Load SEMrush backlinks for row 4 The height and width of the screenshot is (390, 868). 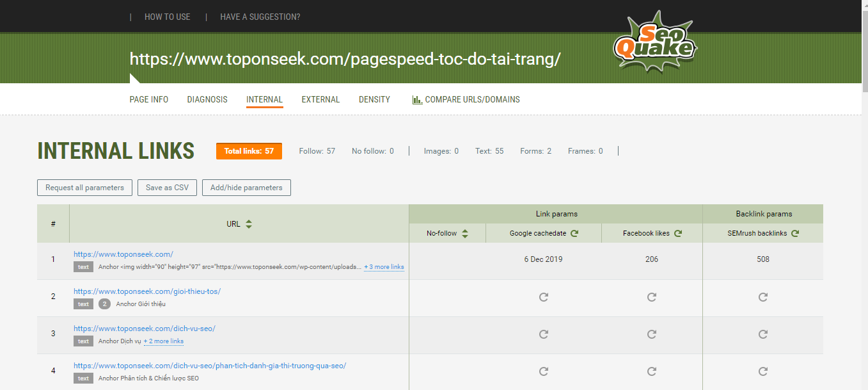pyautogui.click(x=762, y=371)
